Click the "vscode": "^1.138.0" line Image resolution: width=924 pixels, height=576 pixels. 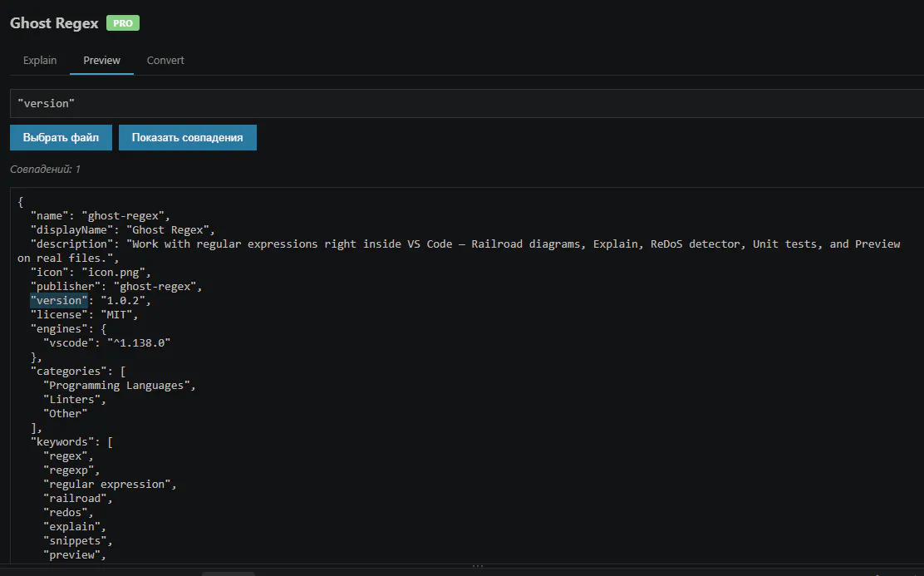[106, 343]
